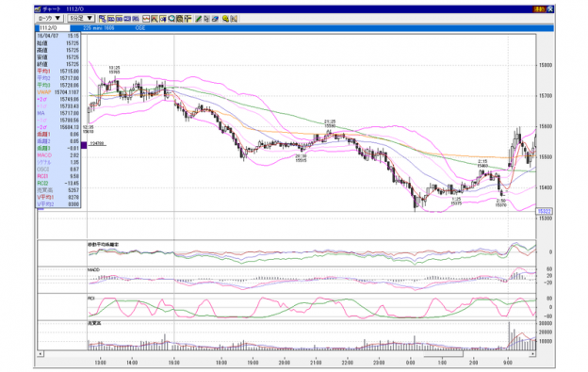
Task: Click the last toolbar icon after yellow magnifier
Action: pyautogui.click(x=234, y=19)
